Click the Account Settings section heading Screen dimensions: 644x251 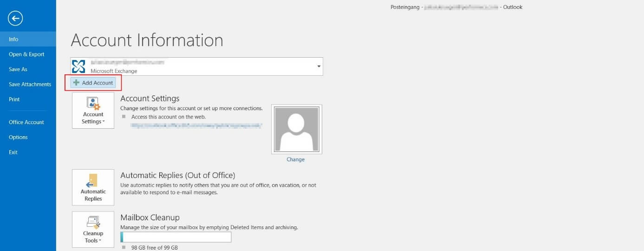150,99
